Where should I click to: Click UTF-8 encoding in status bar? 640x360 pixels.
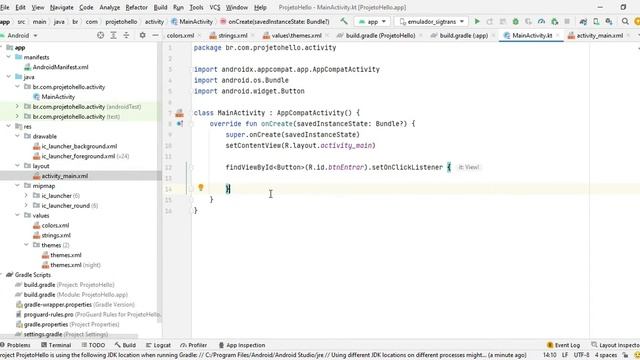(581, 356)
